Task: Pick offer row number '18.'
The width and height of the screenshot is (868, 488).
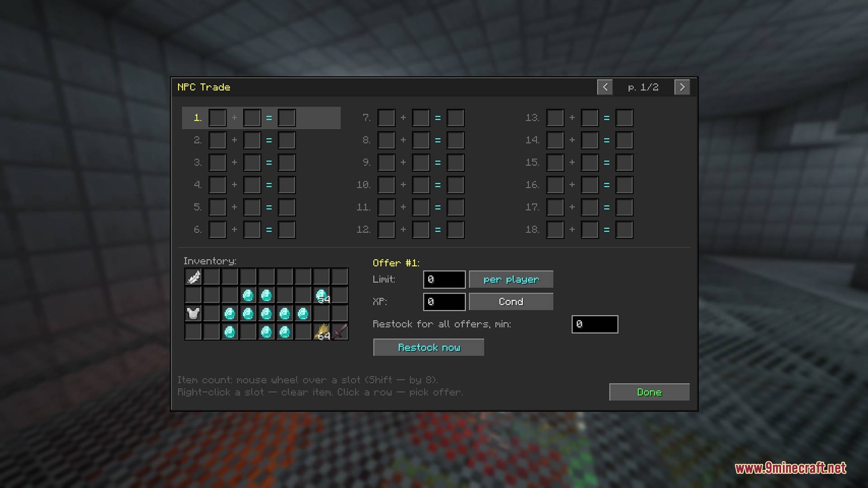Action: click(x=533, y=230)
